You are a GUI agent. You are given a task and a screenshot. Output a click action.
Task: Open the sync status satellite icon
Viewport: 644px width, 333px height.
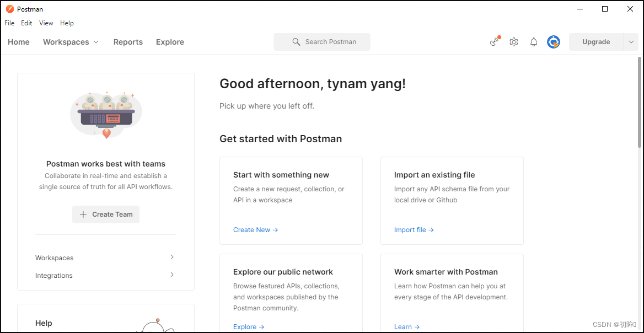click(495, 42)
